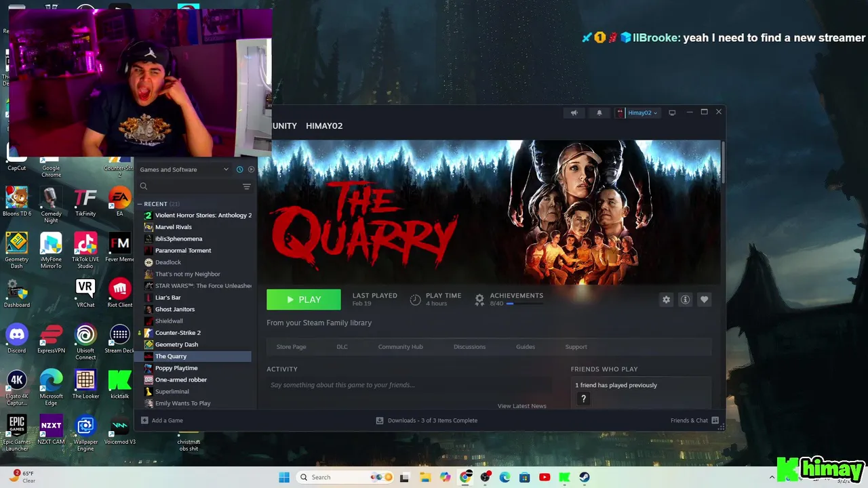Select STAR WARS The Force Unleashed entry
Screen dimensions: 868x488
(197, 286)
